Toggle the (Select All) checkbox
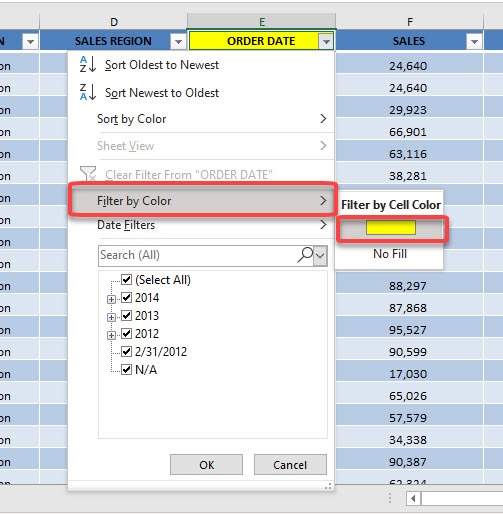 coord(126,279)
